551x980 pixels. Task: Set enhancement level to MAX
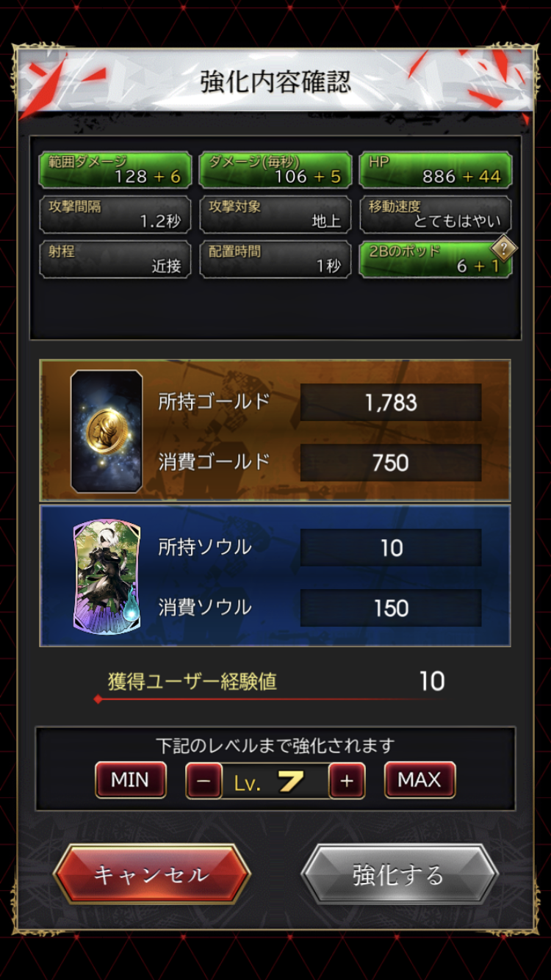(419, 780)
